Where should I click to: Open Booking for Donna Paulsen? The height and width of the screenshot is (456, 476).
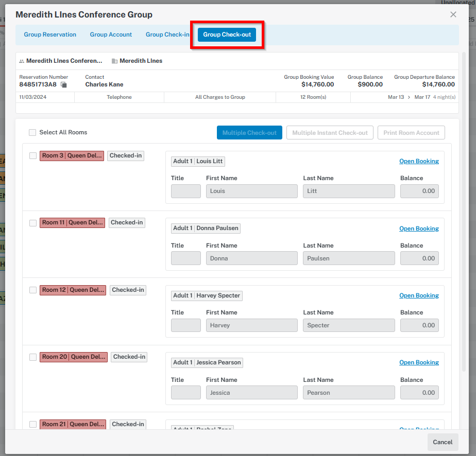coord(419,229)
